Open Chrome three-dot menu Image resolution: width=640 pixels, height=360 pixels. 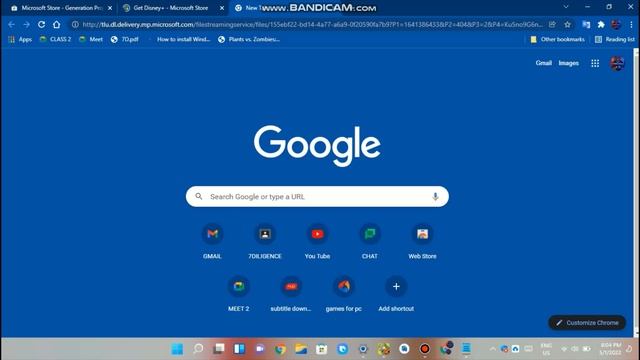pyautogui.click(x=631, y=24)
